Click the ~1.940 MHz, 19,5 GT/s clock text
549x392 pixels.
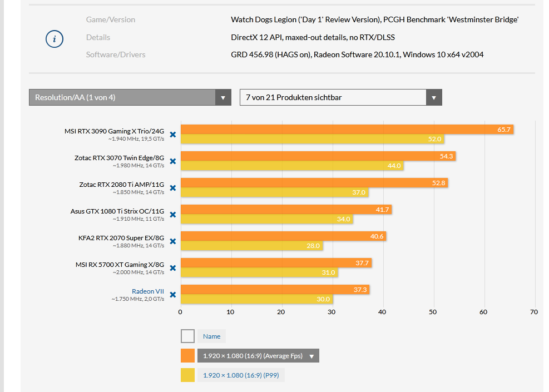(136, 139)
